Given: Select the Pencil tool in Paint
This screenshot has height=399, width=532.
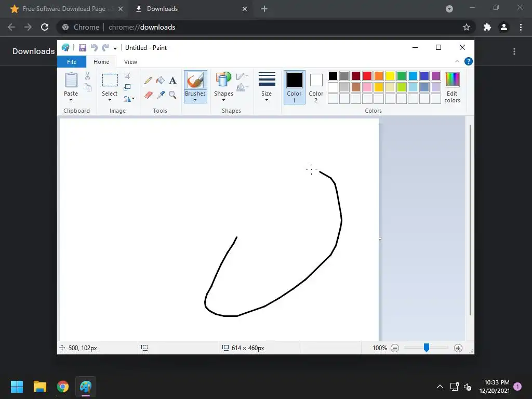Looking at the screenshot, I should coord(148,81).
